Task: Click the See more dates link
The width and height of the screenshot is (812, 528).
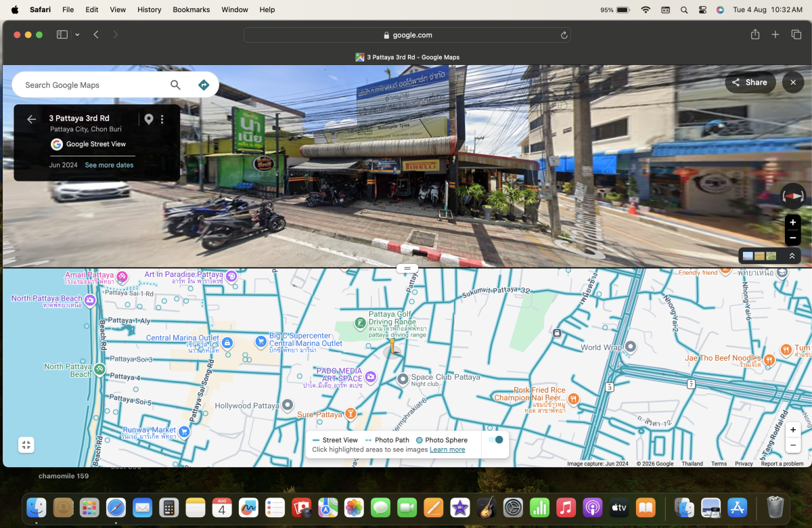Action: pyautogui.click(x=109, y=165)
